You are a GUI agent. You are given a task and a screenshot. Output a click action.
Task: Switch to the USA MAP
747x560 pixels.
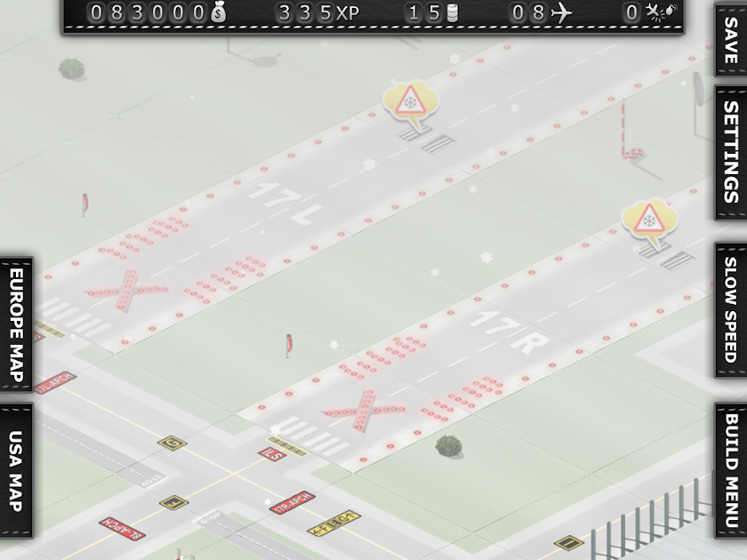[x=16, y=470]
